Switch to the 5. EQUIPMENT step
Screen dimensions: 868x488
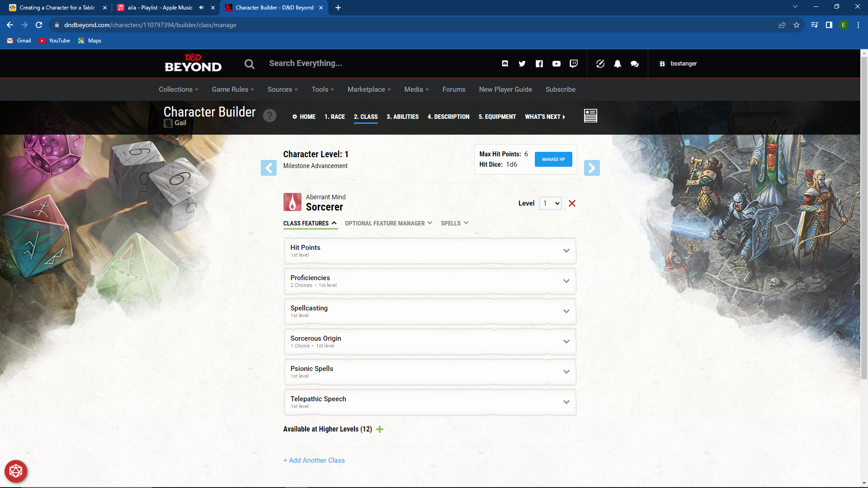tap(497, 117)
